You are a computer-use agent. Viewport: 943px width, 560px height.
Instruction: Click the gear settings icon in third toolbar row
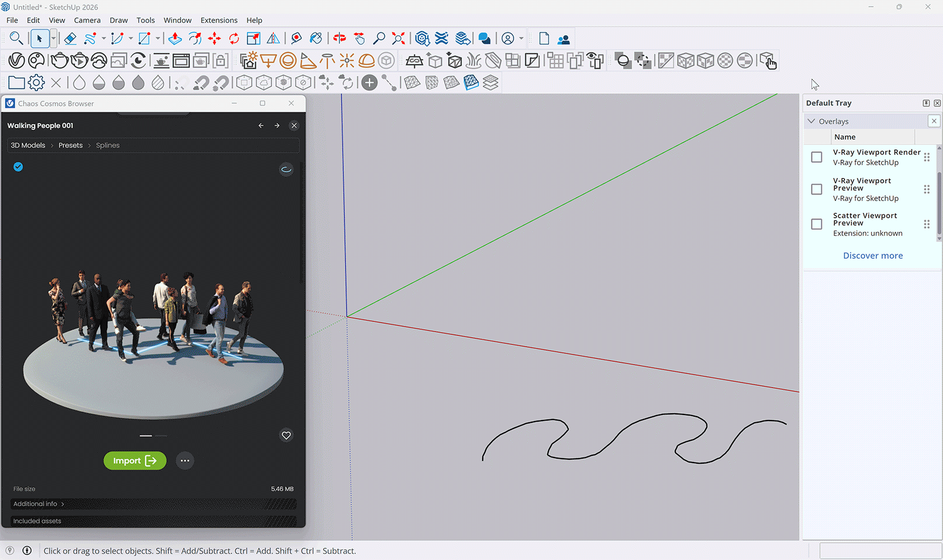point(36,83)
